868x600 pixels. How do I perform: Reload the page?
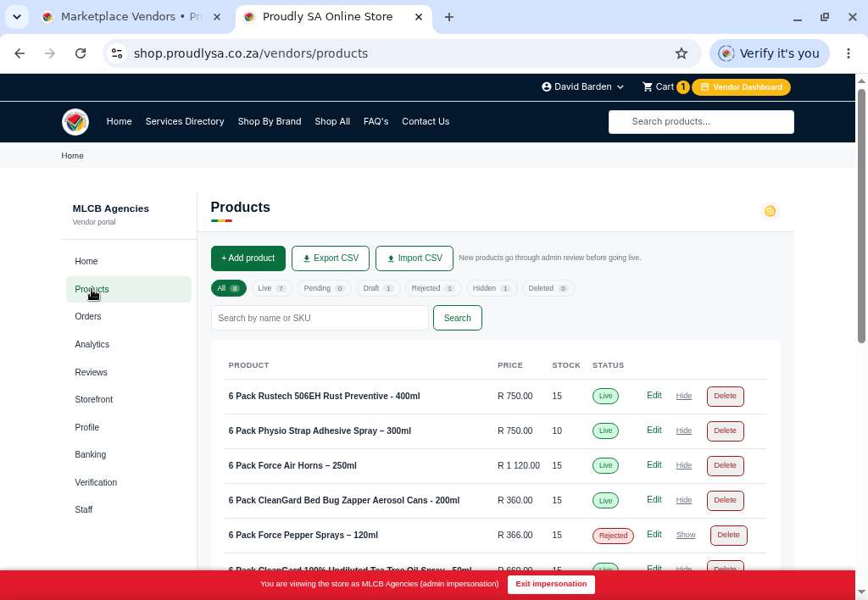click(81, 53)
